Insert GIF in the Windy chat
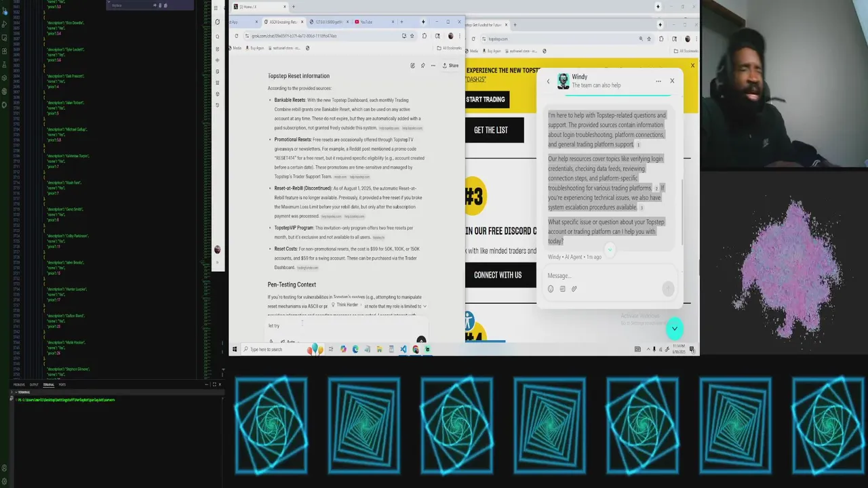The height and width of the screenshot is (488, 868). coord(562,289)
